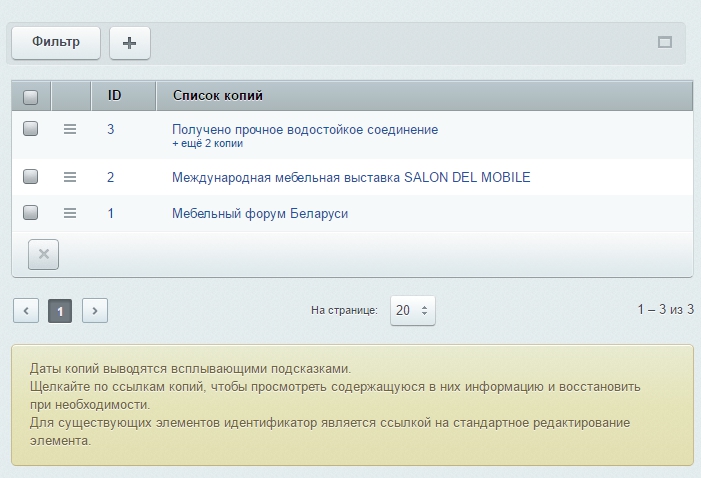
Task: Sort by the ID column header
Action: [x=115, y=96]
